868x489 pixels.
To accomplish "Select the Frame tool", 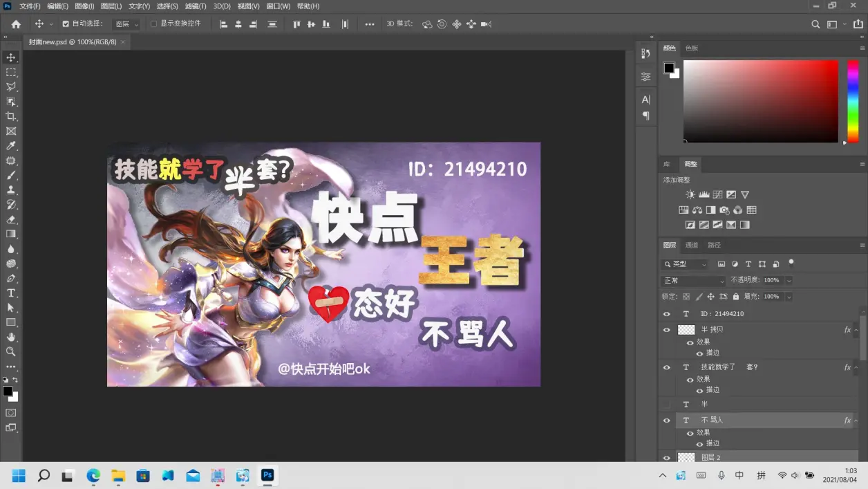I will pos(11,131).
